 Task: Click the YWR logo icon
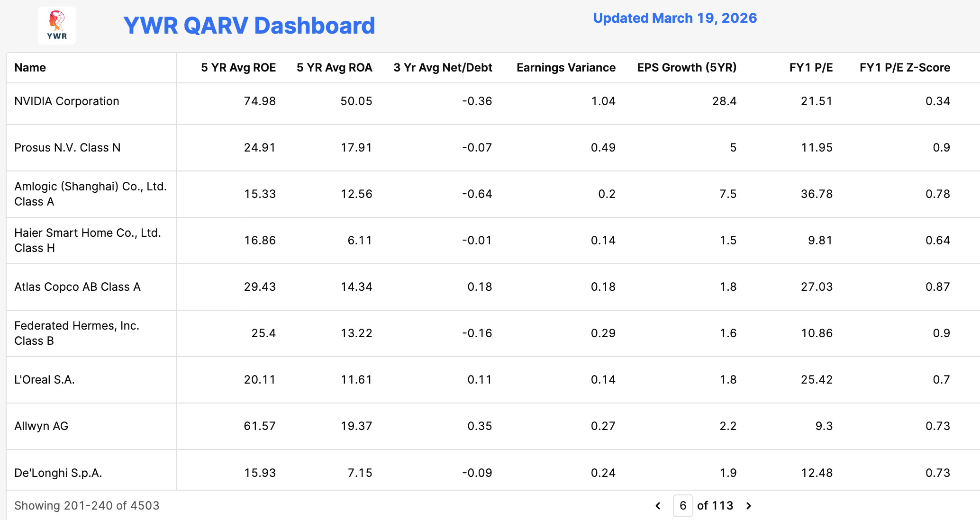click(57, 26)
